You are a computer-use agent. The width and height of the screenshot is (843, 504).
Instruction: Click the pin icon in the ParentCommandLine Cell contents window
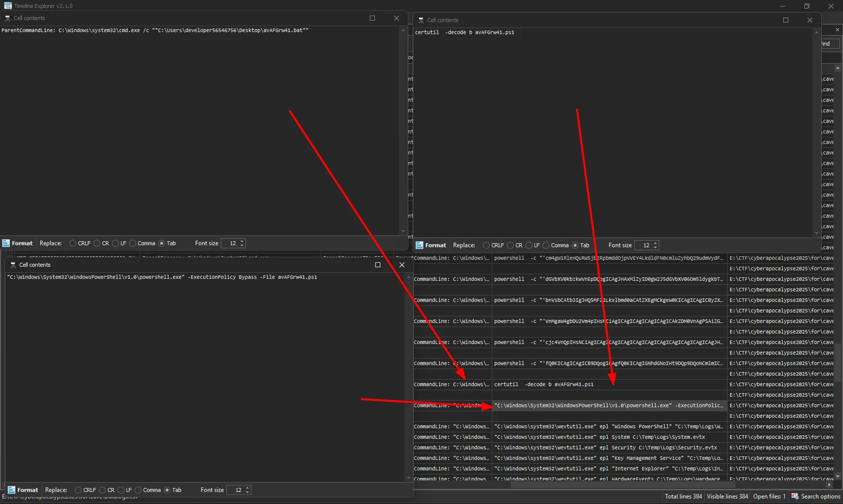(x=7, y=18)
